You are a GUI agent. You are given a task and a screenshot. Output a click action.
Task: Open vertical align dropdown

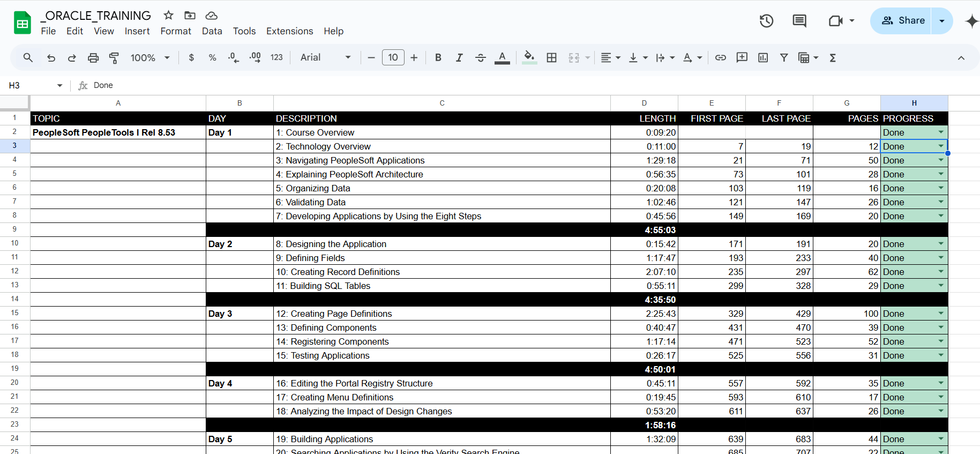click(x=638, y=57)
